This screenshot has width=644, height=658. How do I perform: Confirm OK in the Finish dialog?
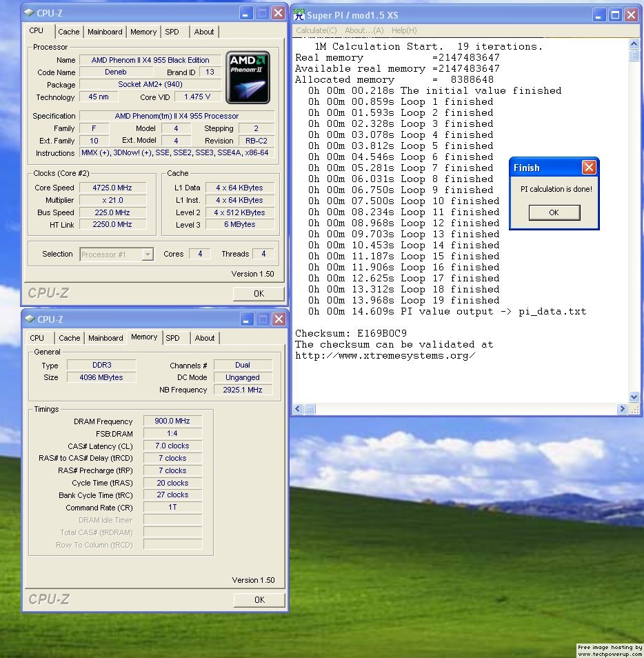[554, 212]
